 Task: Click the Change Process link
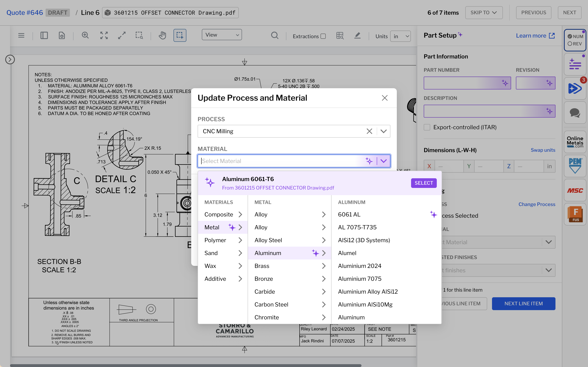(537, 204)
